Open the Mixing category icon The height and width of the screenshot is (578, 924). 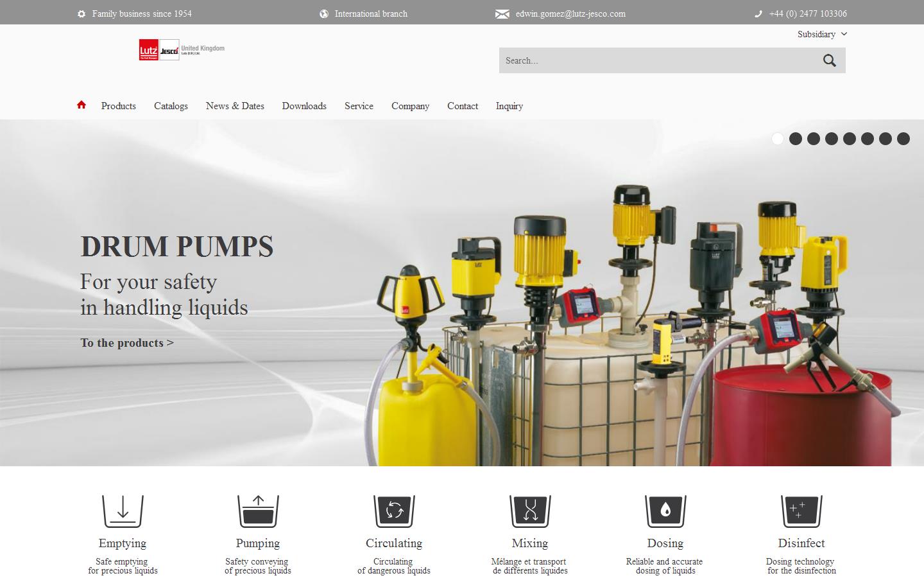pos(529,509)
